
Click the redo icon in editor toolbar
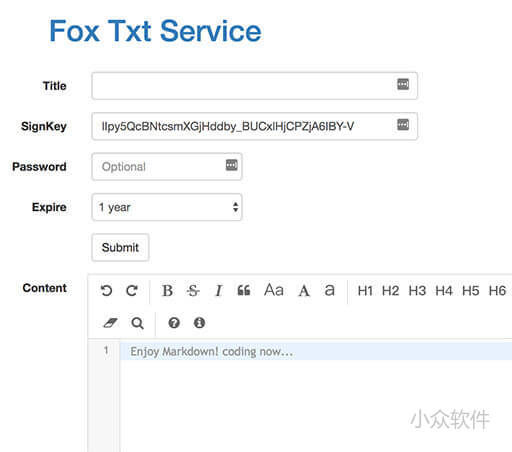click(132, 291)
